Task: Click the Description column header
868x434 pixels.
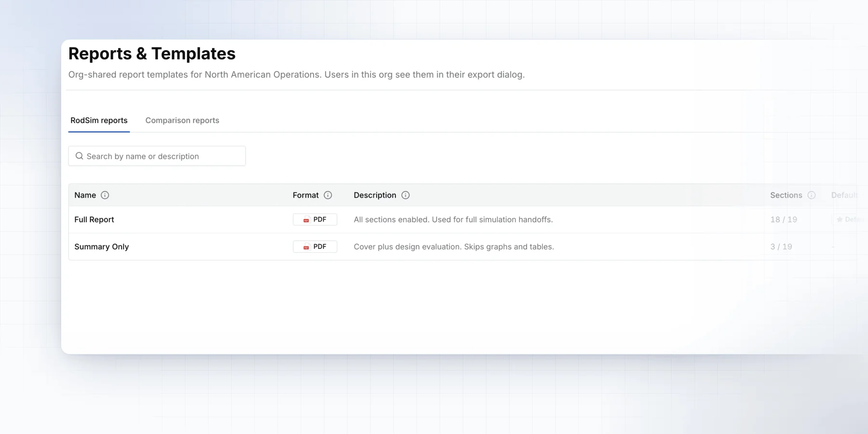Action: (375, 195)
